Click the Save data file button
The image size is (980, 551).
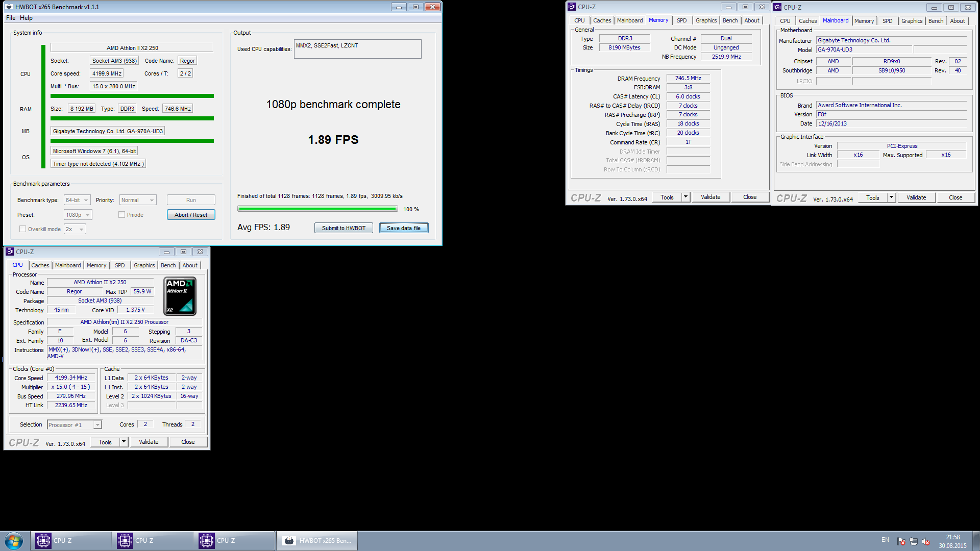(404, 228)
